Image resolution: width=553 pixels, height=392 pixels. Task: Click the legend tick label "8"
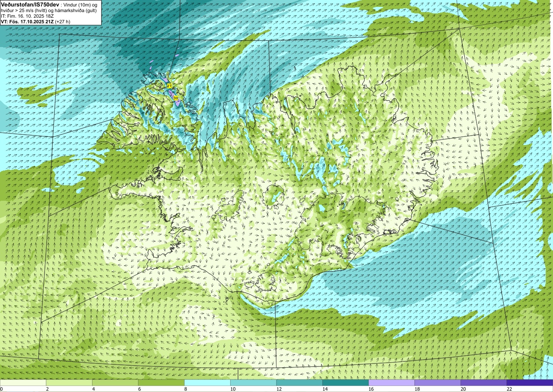[185, 389]
